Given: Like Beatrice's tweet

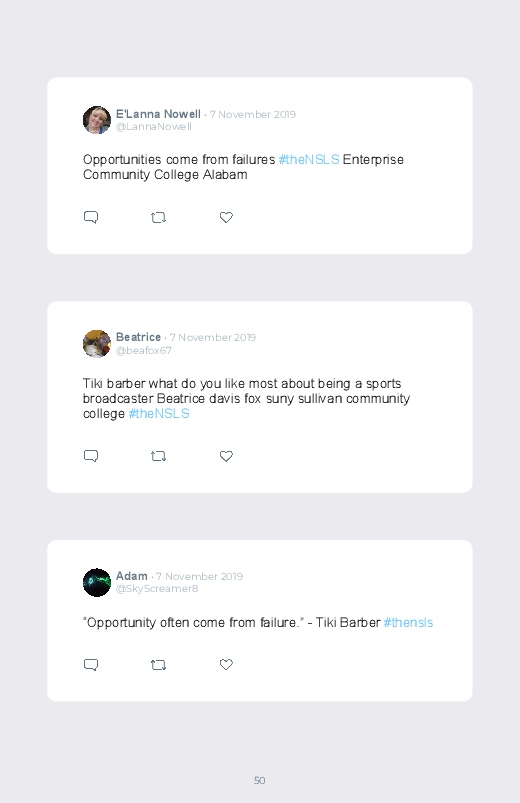Looking at the screenshot, I should click(x=226, y=456).
